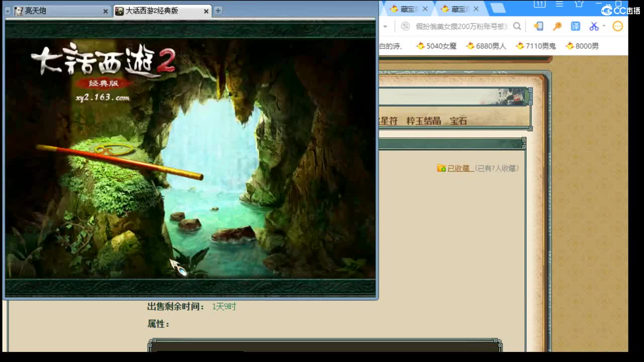The width and height of the screenshot is (644, 362).
Task: Select the 宝石 category
Action: coord(458,121)
